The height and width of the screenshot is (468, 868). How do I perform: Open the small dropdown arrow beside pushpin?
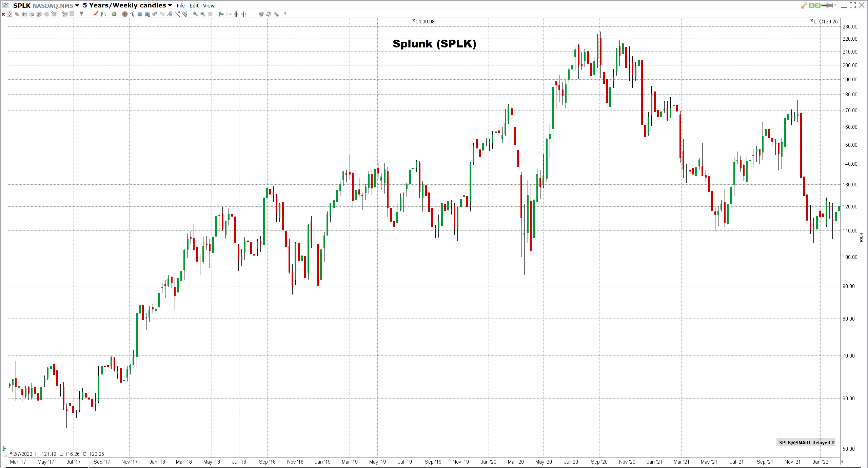tap(835, 5)
